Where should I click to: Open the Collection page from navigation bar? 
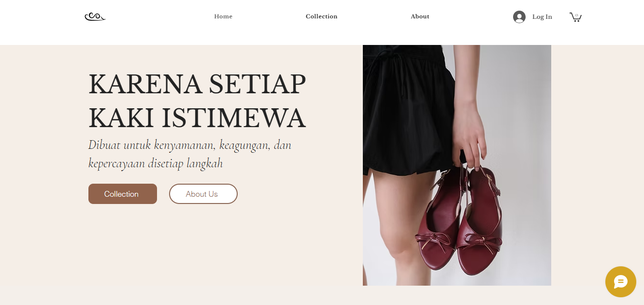pos(321,16)
